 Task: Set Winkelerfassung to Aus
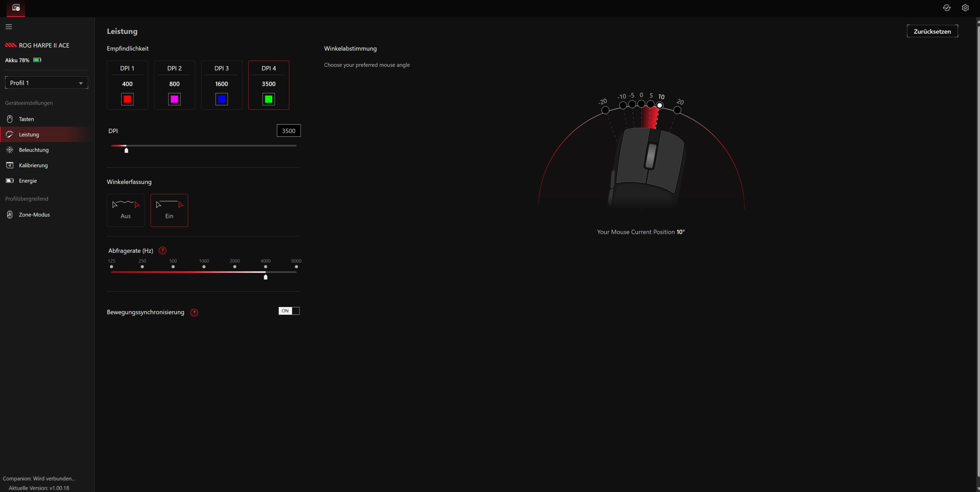click(x=125, y=210)
